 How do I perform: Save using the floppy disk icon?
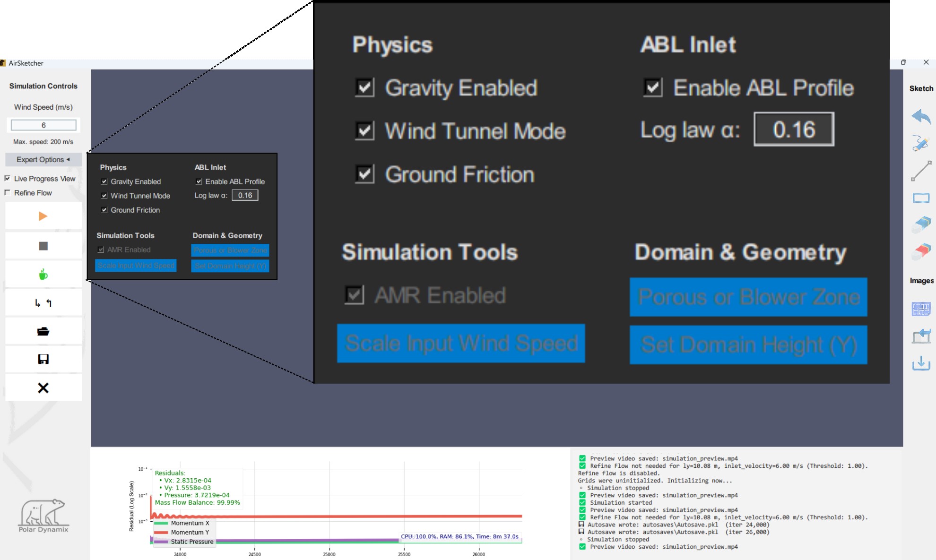click(x=43, y=359)
